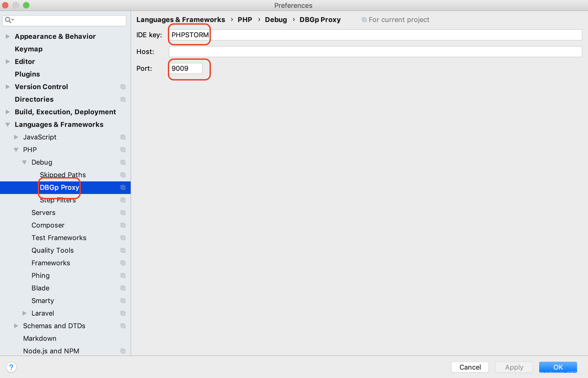588x378 pixels.
Task: Click project-level icon beside Schemas and DTDs
Action: pyautogui.click(x=123, y=326)
